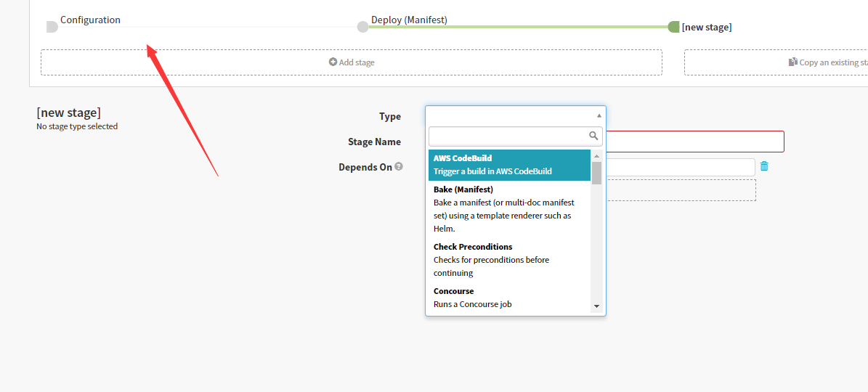Focus the stage type search box

[516, 136]
